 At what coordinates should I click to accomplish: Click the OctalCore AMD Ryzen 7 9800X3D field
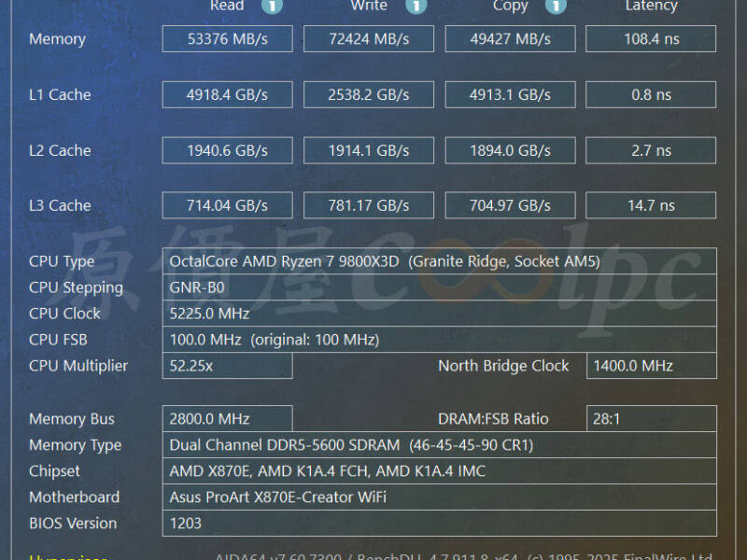coord(439,261)
